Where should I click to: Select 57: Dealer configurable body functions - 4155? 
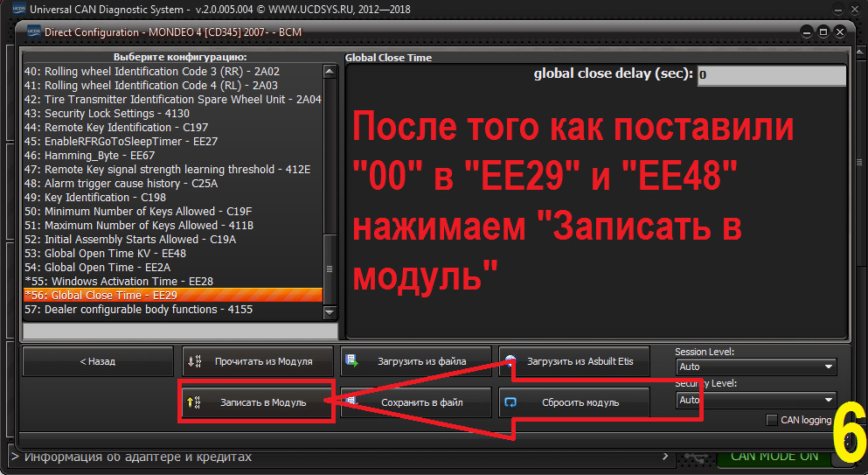pyautogui.click(x=173, y=310)
